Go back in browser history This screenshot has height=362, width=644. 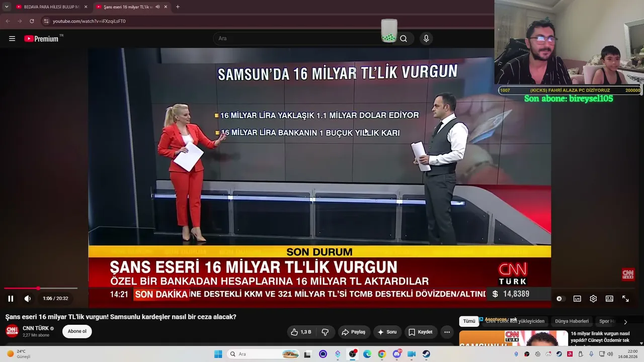pyautogui.click(x=8, y=21)
